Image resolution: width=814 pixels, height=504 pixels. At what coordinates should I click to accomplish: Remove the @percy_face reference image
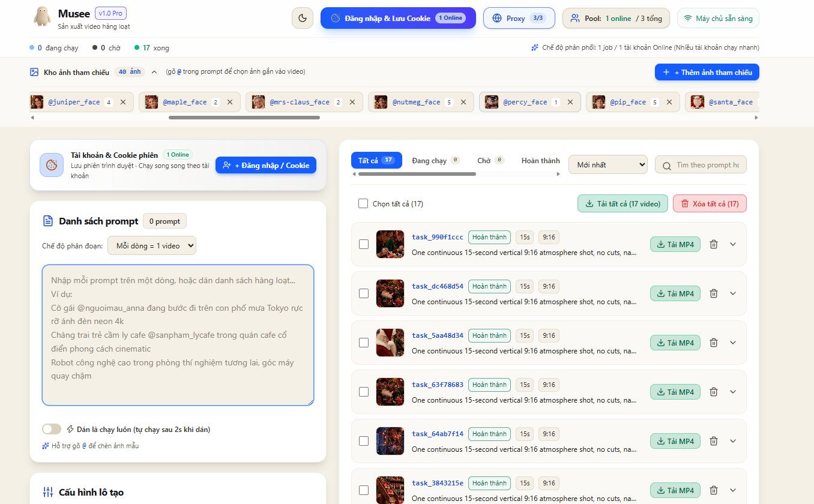coord(570,102)
